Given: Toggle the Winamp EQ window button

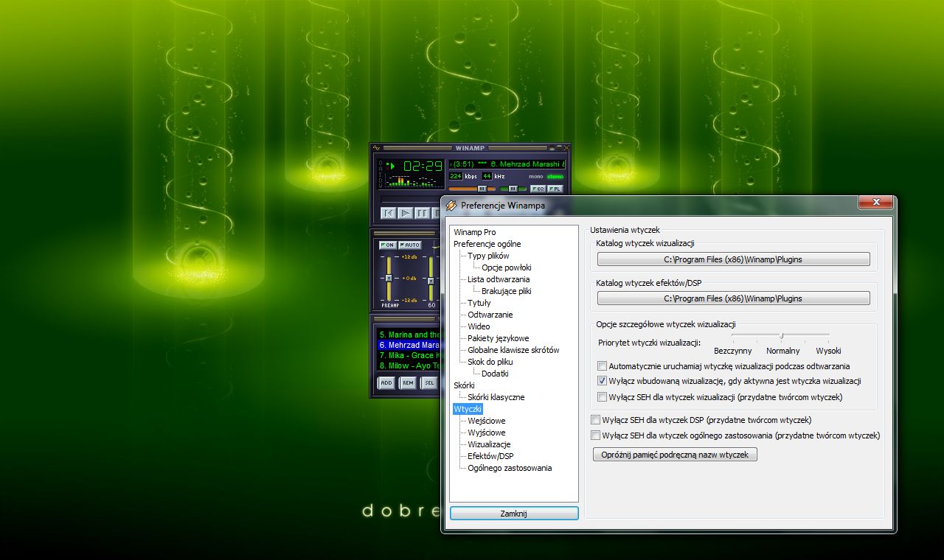Looking at the screenshot, I should click(538, 189).
